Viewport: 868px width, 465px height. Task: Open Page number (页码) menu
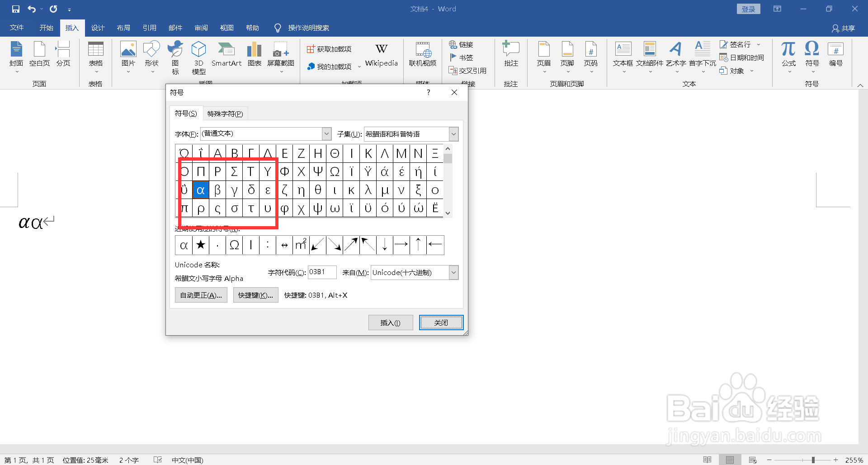(x=591, y=57)
